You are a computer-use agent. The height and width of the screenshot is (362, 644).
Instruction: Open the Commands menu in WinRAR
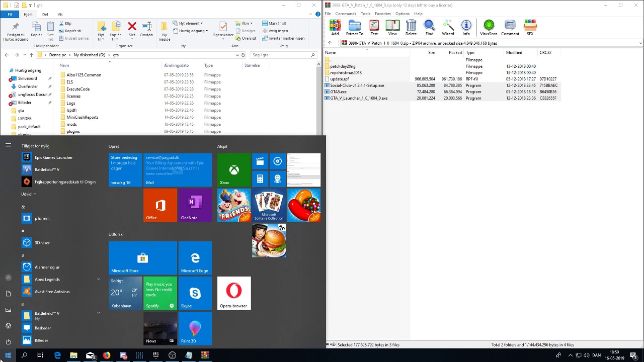[346, 14]
